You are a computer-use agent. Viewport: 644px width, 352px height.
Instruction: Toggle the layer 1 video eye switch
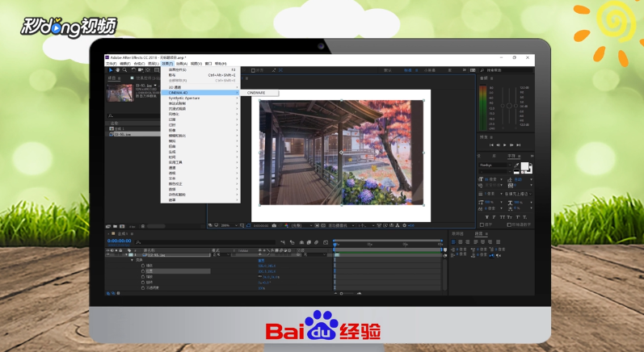tap(108, 255)
